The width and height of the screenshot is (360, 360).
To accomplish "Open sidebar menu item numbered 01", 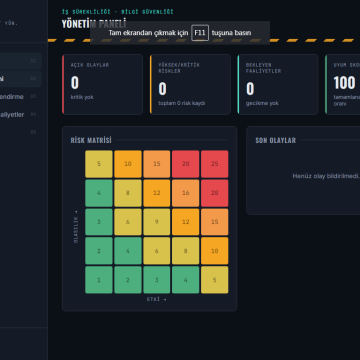I will (x=20, y=61).
